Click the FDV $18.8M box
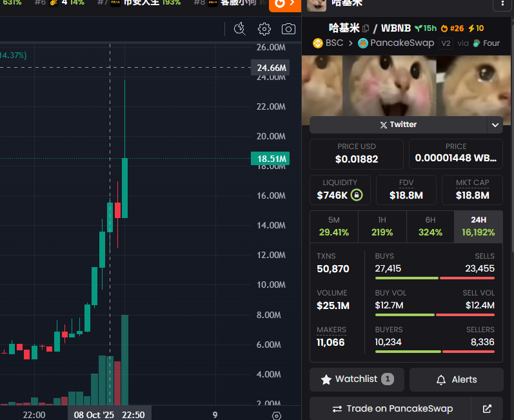This screenshot has height=420, width=514. (406, 190)
